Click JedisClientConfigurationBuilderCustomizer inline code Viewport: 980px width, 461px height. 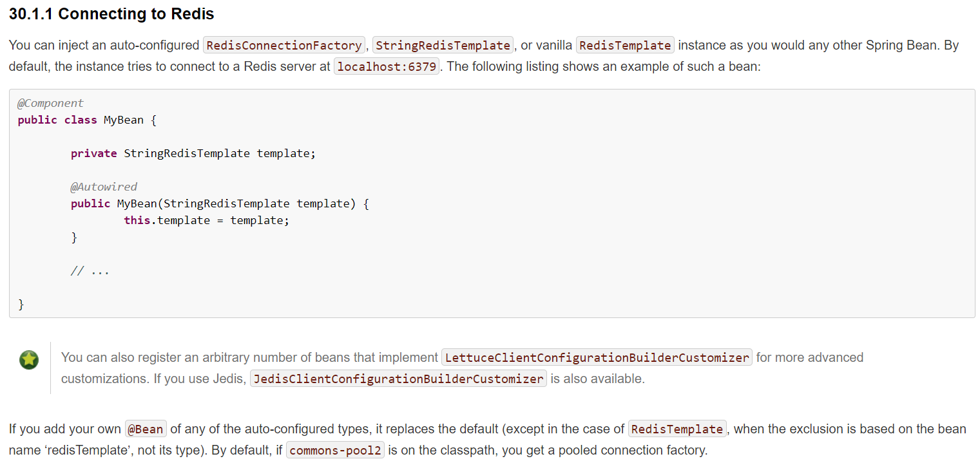[398, 379]
